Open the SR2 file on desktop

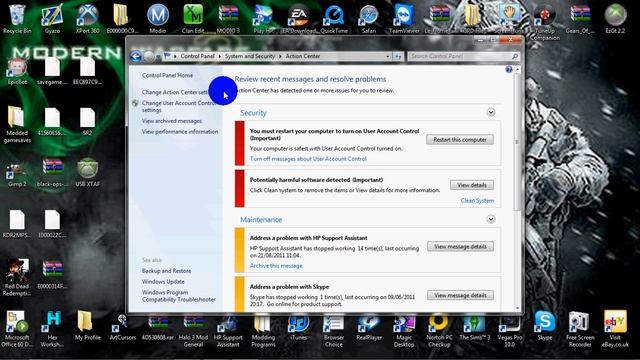coord(87,122)
